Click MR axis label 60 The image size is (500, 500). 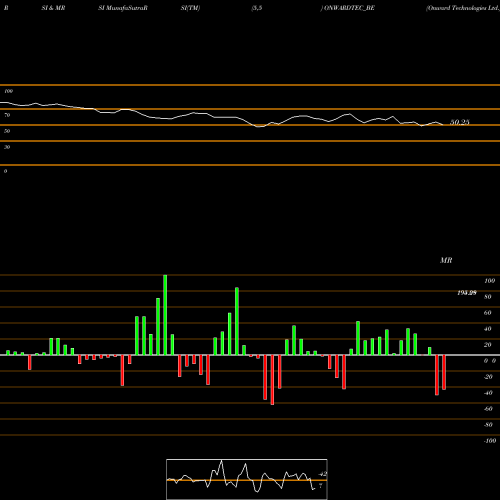(488, 313)
